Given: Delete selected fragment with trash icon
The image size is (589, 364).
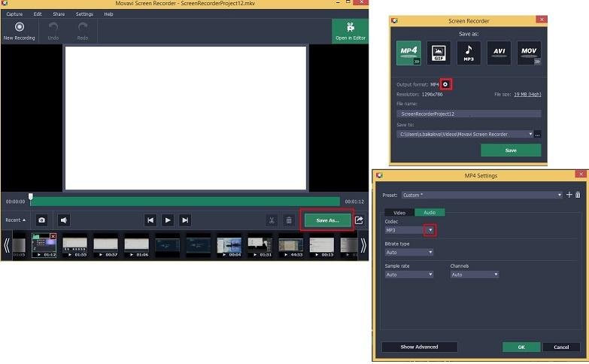Looking at the screenshot, I should [289, 220].
